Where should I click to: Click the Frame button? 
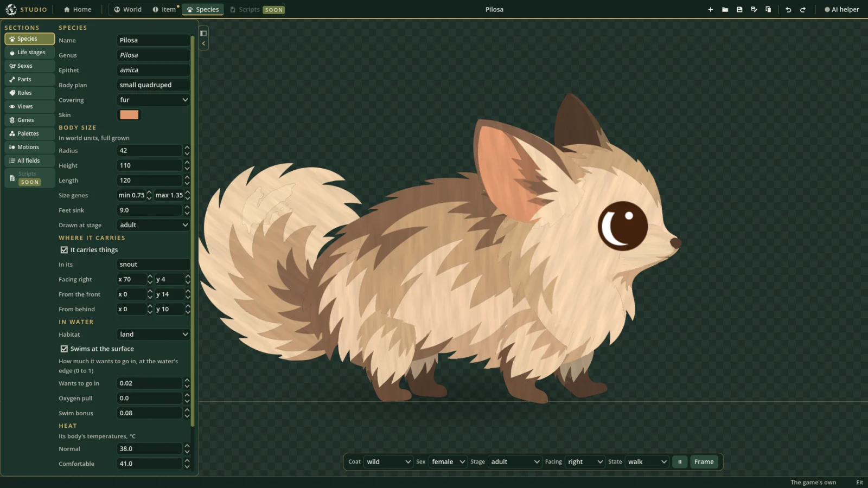[704, 462]
